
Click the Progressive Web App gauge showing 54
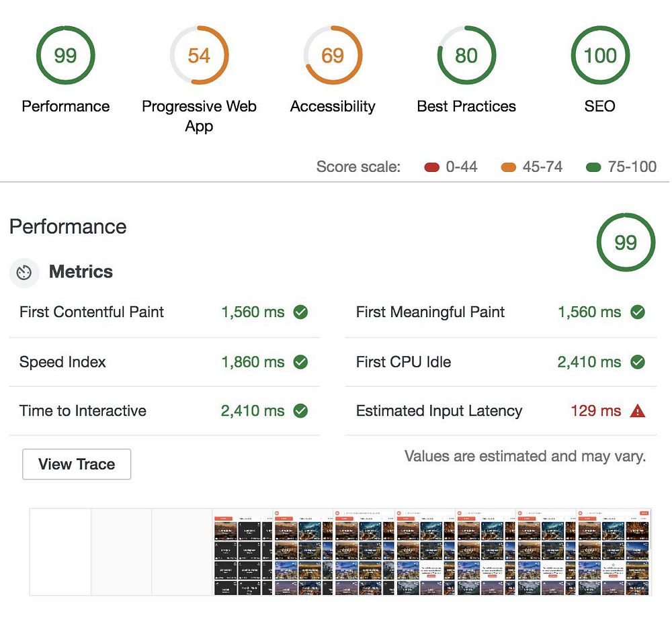point(200,55)
